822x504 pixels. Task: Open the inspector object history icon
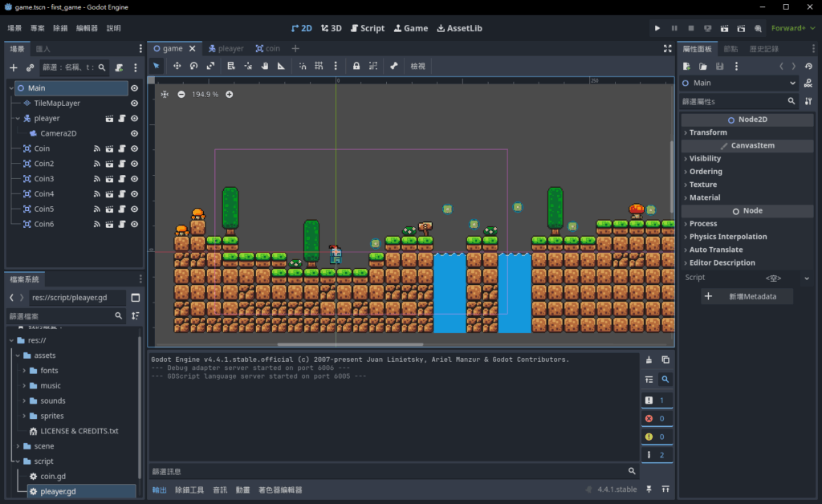click(x=808, y=67)
